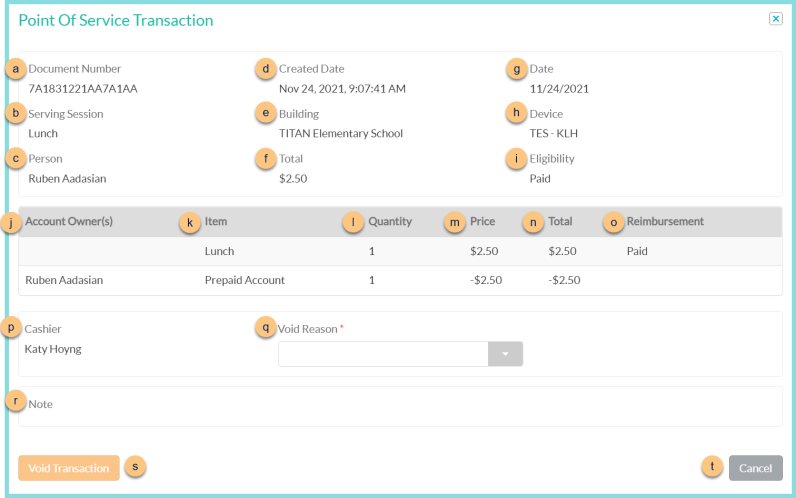Click the Void Transaction button
Screen dimensions: 796x498
click(x=69, y=468)
